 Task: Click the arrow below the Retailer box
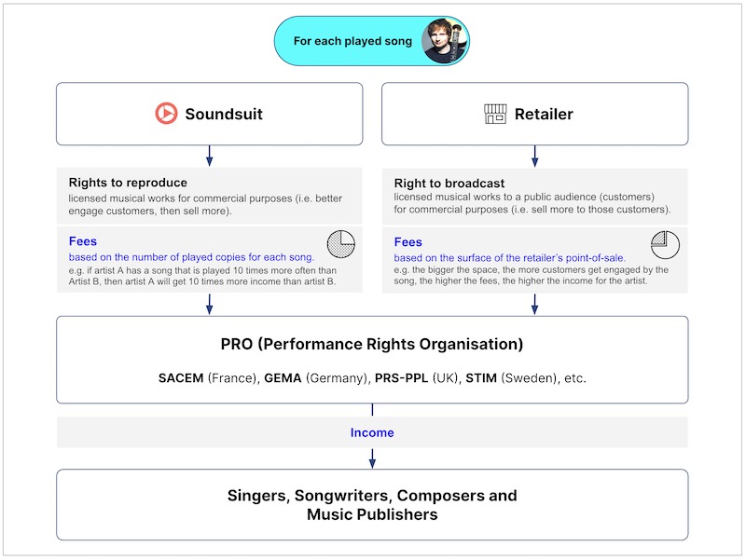534,156
